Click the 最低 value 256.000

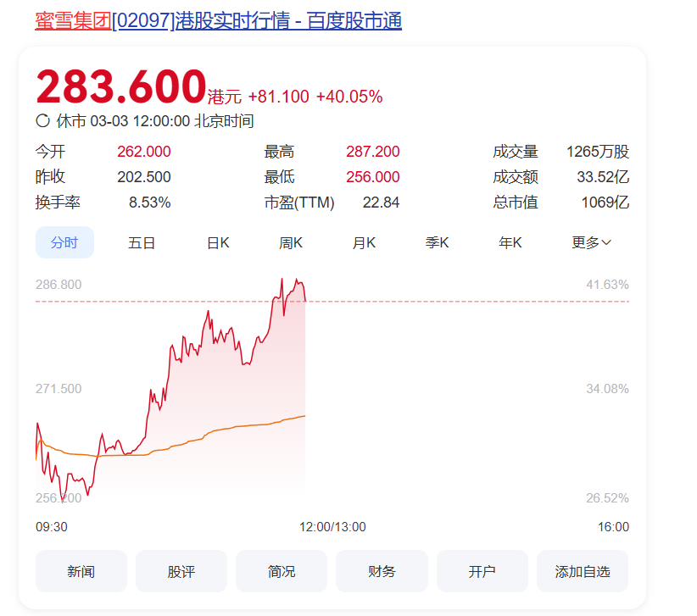[x=373, y=177]
